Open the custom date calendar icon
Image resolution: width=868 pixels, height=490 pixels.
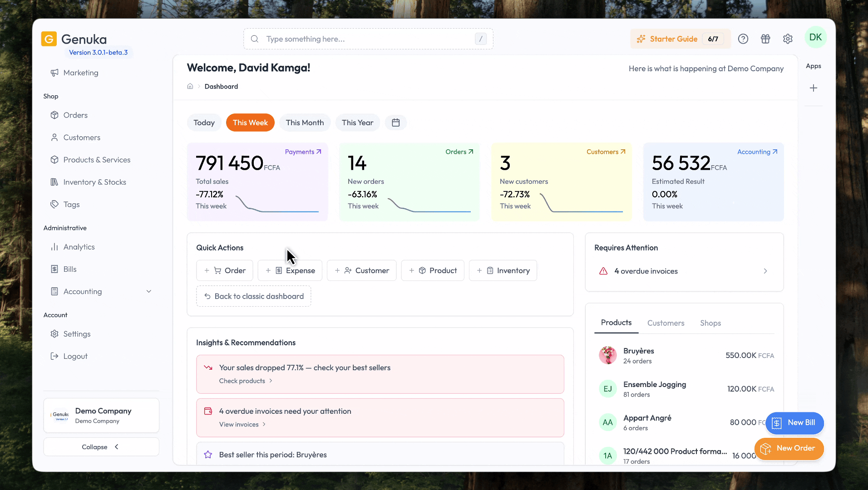point(396,122)
